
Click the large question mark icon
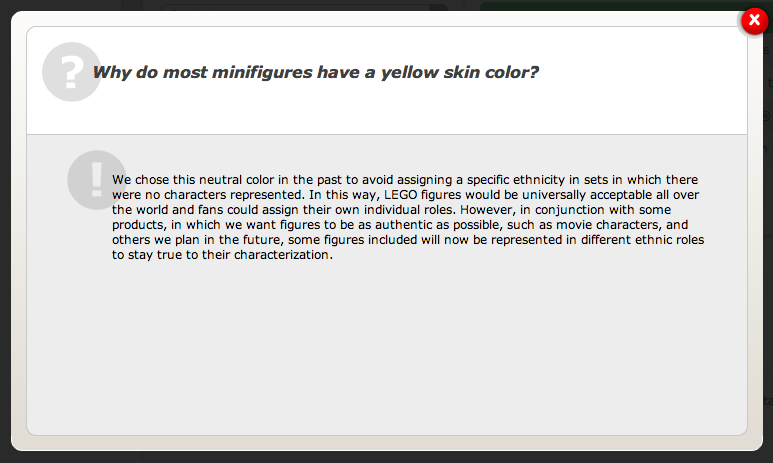(x=71, y=72)
